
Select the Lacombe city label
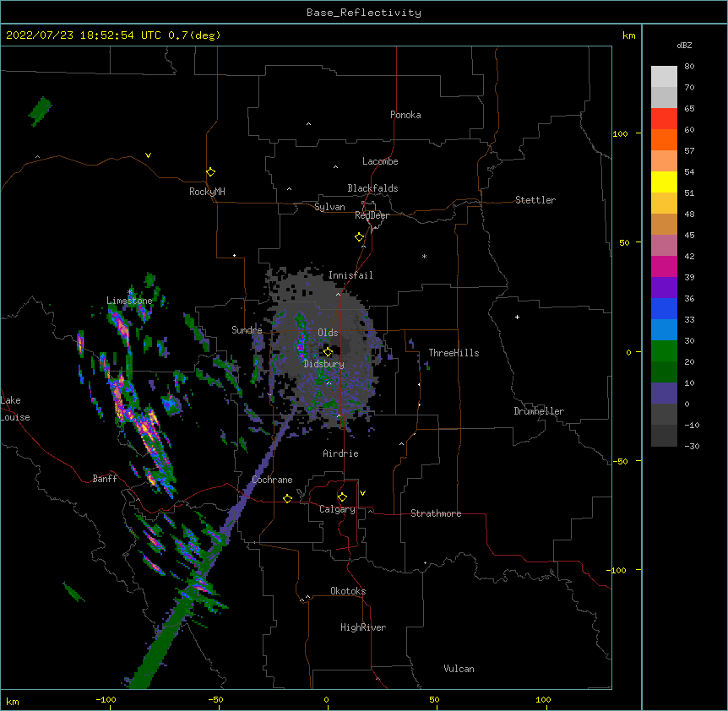(x=380, y=161)
